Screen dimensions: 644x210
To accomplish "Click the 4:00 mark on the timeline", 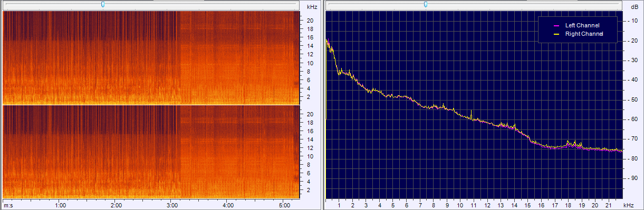I will pyautogui.click(x=228, y=204).
